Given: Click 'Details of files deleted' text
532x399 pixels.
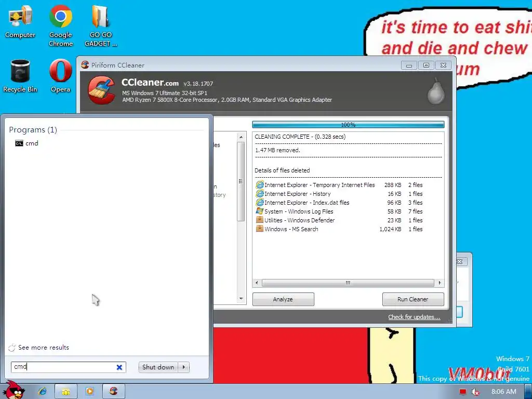Looking at the screenshot, I should [x=282, y=170].
